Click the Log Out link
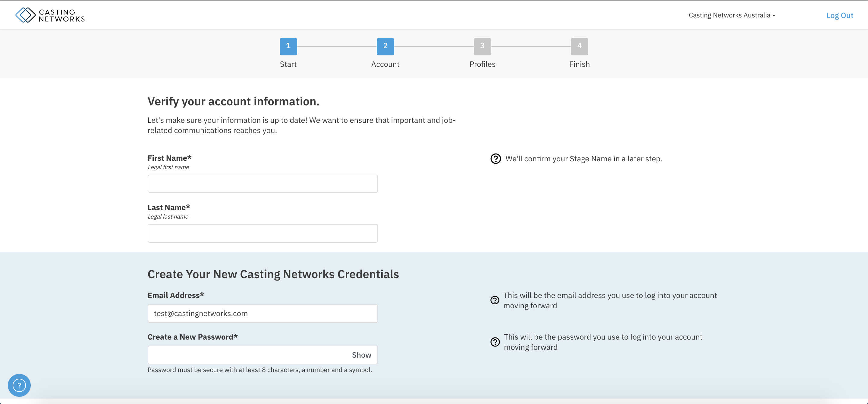The image size is (868, 404). click(840, 15)
